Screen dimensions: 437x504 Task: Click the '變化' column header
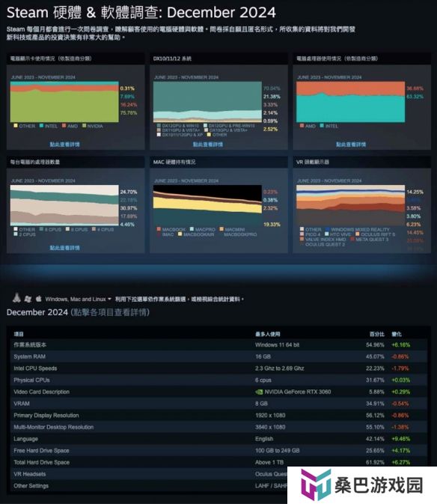(x=397, y=334)
